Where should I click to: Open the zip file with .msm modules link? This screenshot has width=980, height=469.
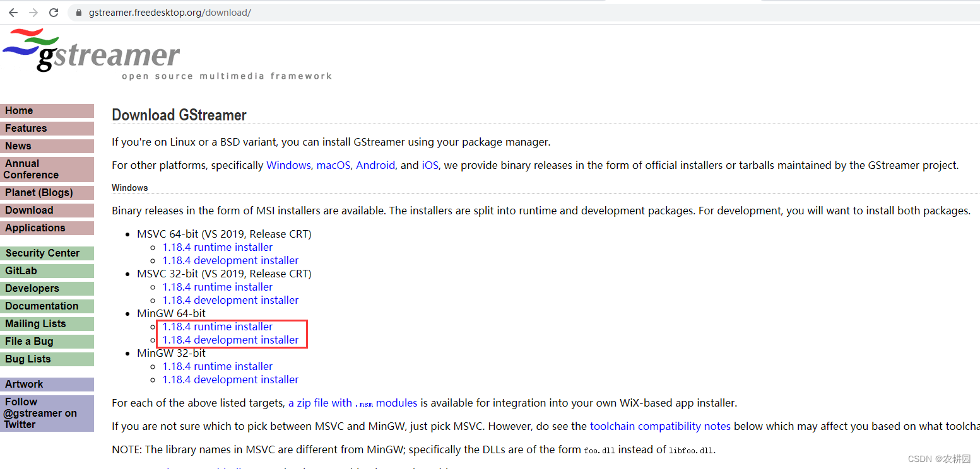pos(353,403)
